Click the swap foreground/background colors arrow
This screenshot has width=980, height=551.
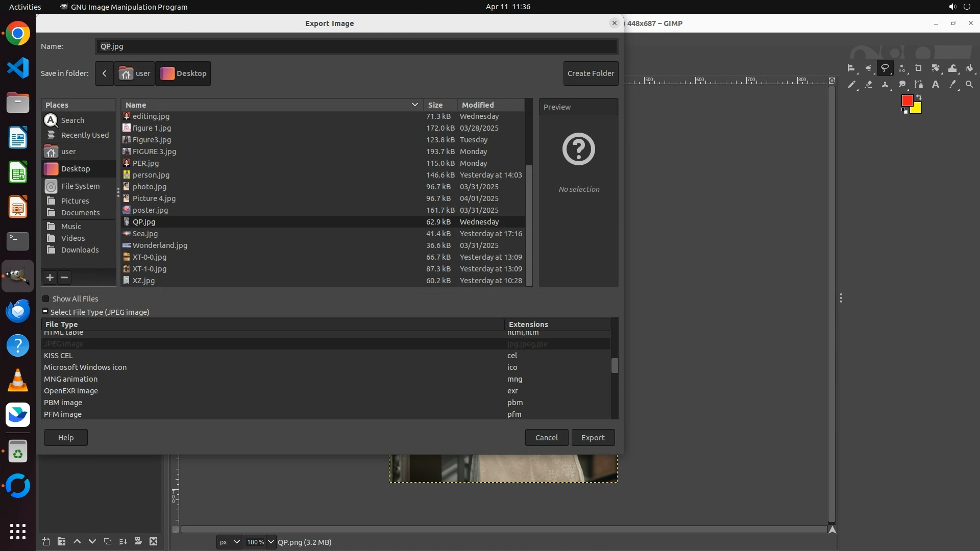coord(919,97)
